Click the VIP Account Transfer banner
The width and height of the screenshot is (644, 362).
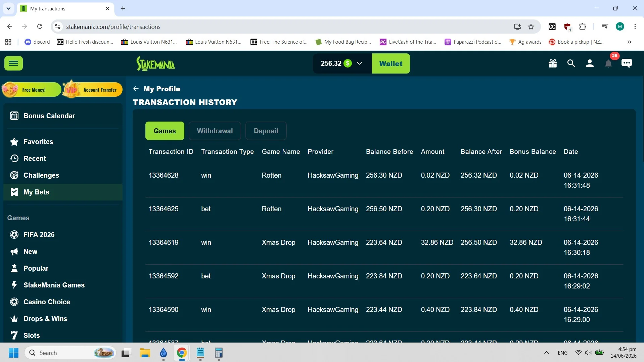pos(93,90)
